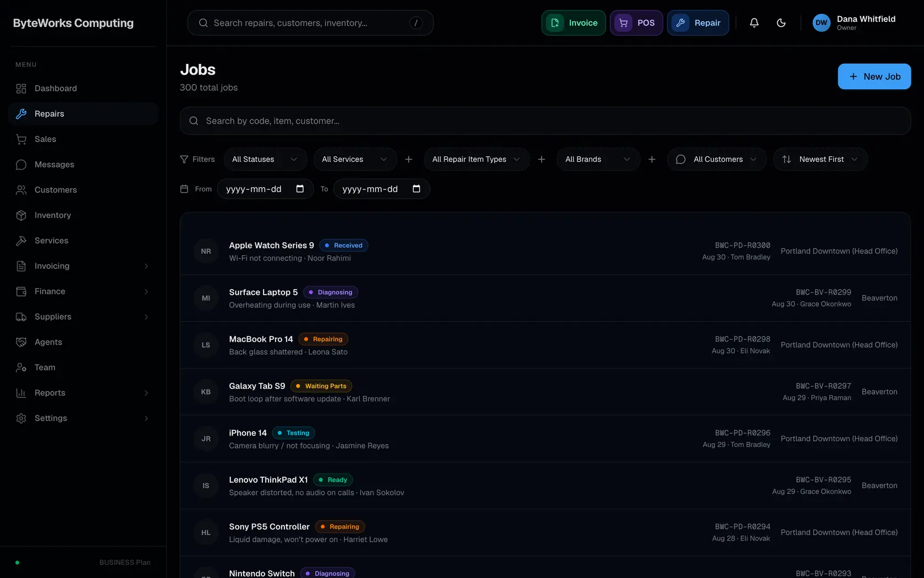Open Services menu item
Image resolution: width=924 pixels, height=578 pixels.
click(x=83, y=241)
